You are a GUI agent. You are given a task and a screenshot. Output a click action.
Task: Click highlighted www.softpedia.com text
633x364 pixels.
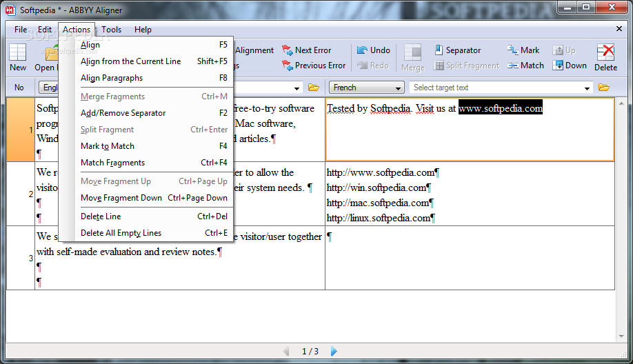pyautogui.click(x=501, y=108)
